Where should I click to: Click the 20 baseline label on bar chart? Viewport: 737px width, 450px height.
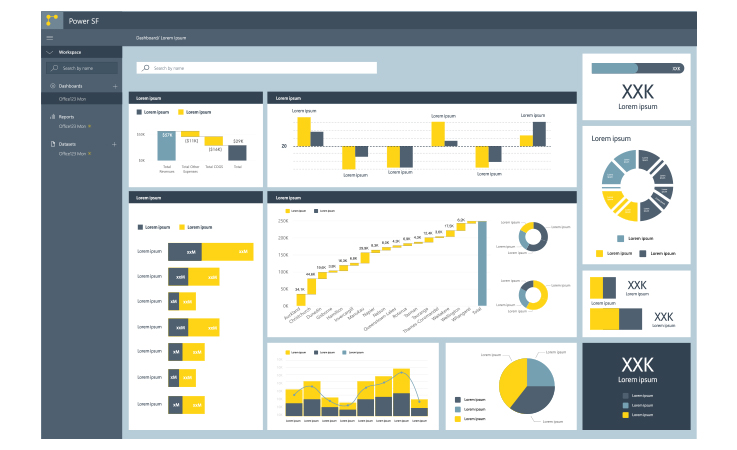[284, 146]
